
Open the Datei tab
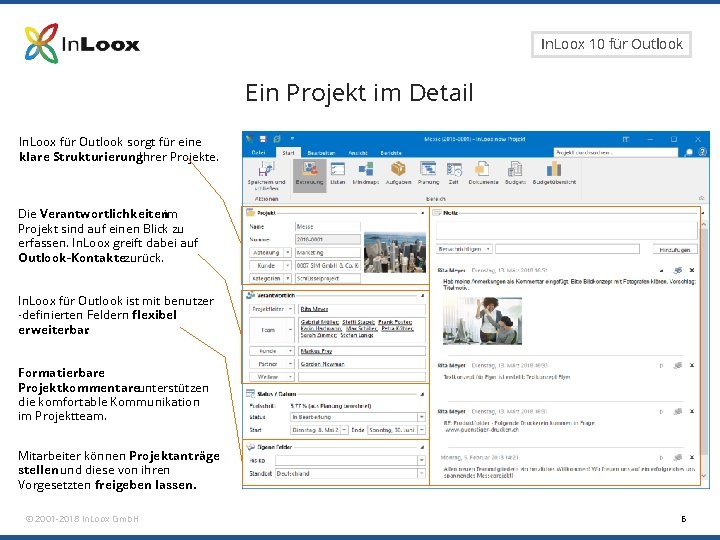[x=259, y=152]
